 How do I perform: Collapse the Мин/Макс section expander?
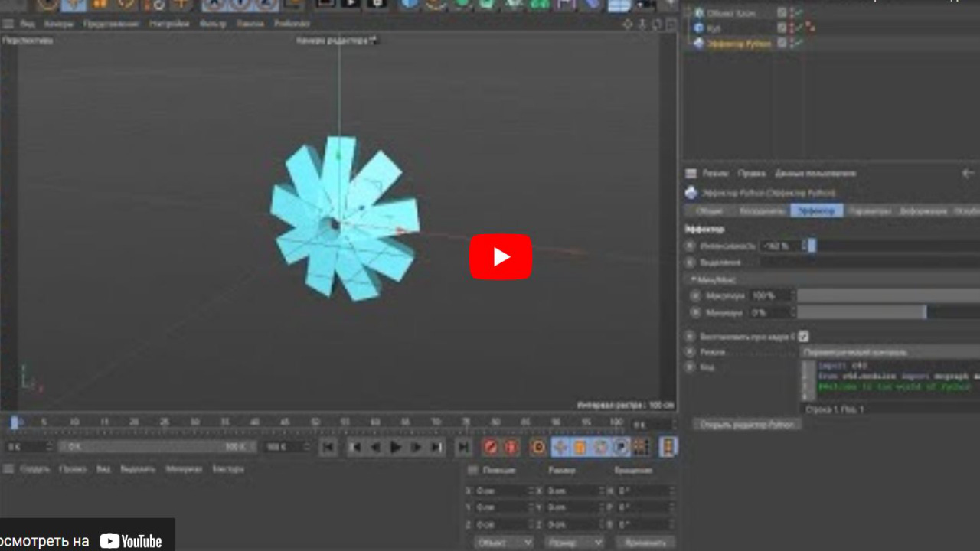[x=694, y=279]
